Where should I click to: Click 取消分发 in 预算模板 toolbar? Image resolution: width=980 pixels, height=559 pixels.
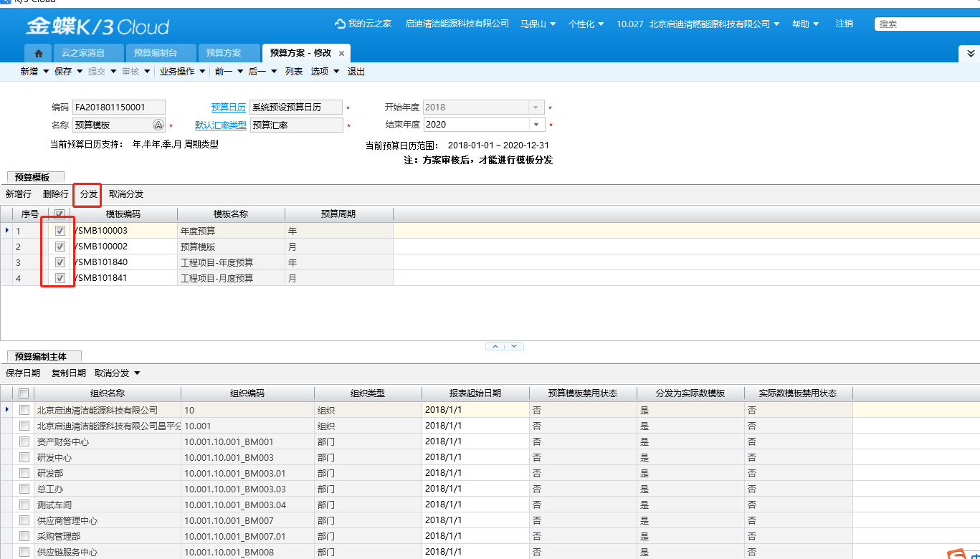pyautogui.click(x=126, y=194)
